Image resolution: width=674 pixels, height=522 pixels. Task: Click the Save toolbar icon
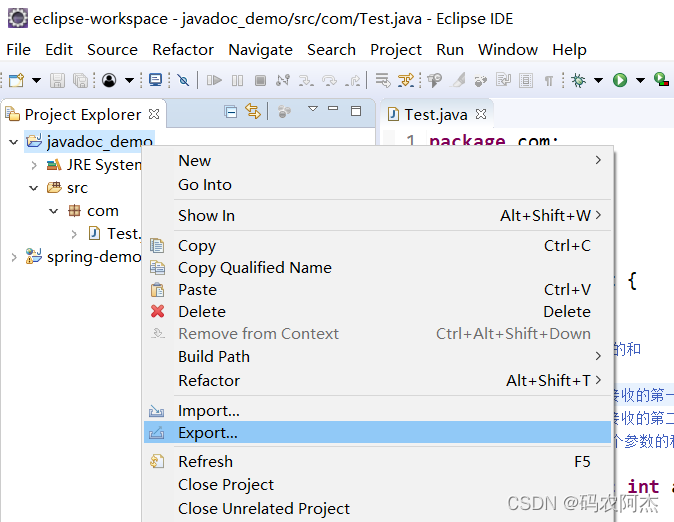(57, 80)
